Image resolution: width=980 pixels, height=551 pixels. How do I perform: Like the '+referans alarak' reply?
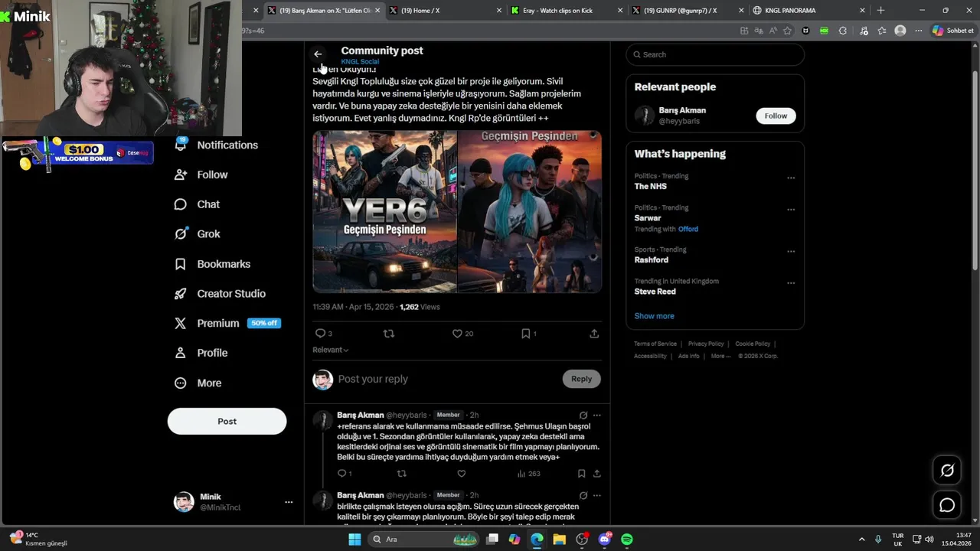tap(461, 474)
